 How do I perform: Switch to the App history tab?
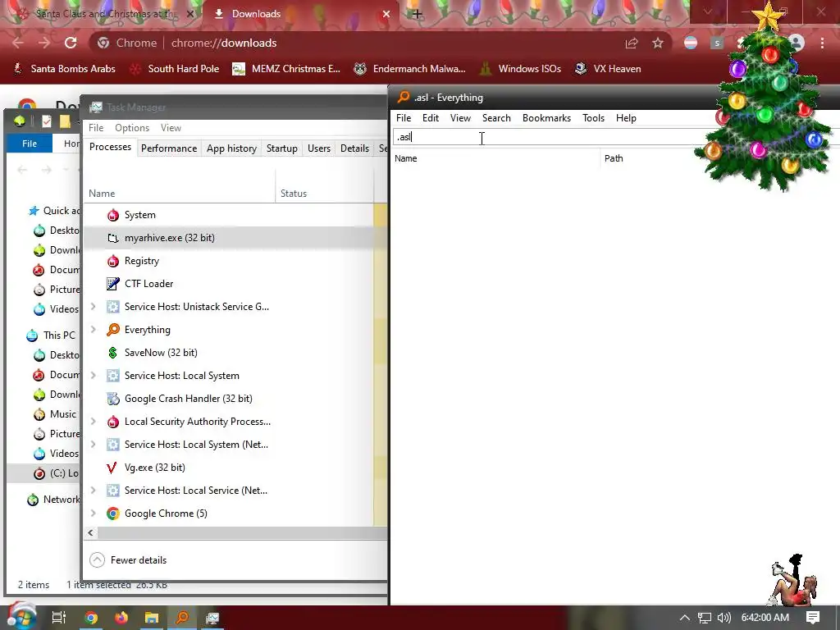[x=231, y=148]
